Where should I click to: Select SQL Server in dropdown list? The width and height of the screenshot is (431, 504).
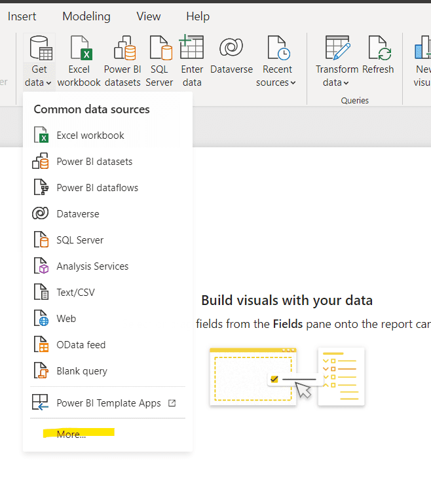point(107,240)
